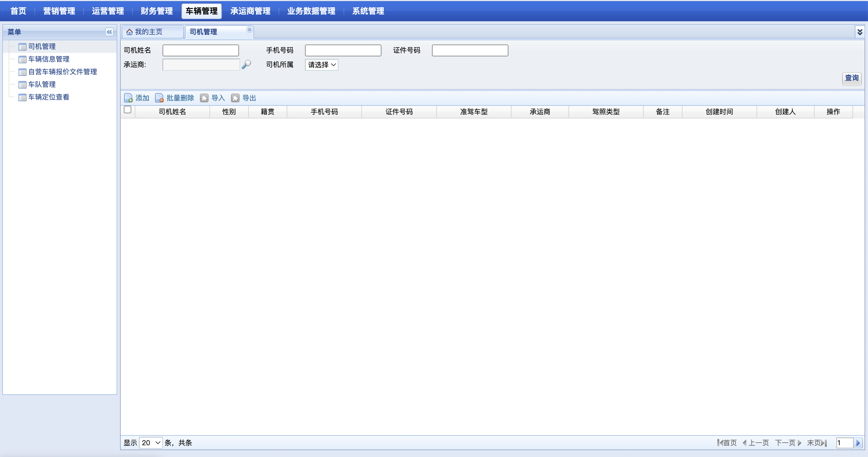Viewport: 868px width, 457px height.
Task: Click the 证件号码 column header
Action: coord(399,112)
